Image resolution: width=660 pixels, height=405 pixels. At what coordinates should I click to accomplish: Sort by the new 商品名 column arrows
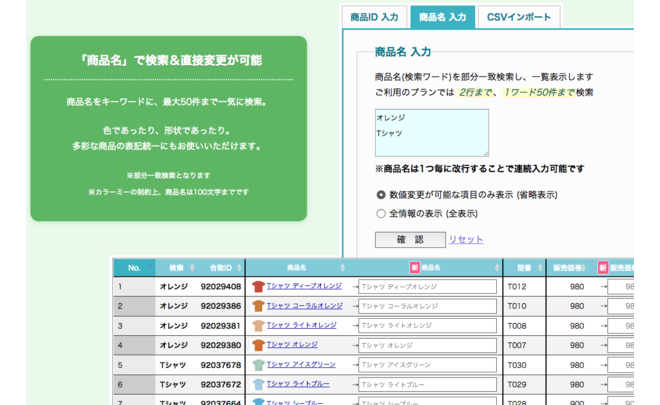click(x=497, y=268)
